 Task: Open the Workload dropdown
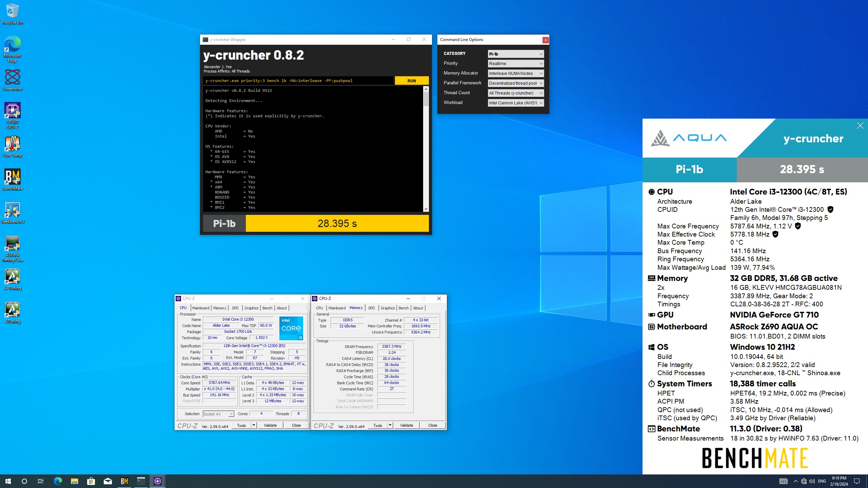click(x=516, y=103)
